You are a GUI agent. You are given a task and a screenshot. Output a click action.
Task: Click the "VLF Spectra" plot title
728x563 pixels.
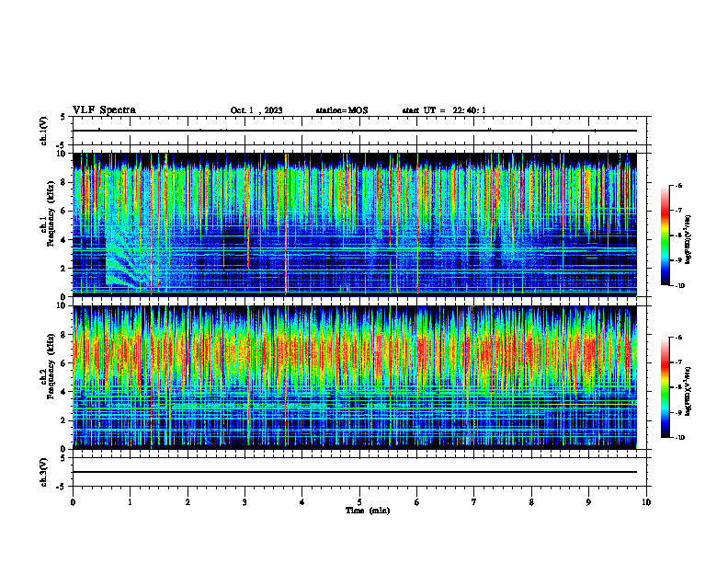pyautogui.click(x=104, y=110)
